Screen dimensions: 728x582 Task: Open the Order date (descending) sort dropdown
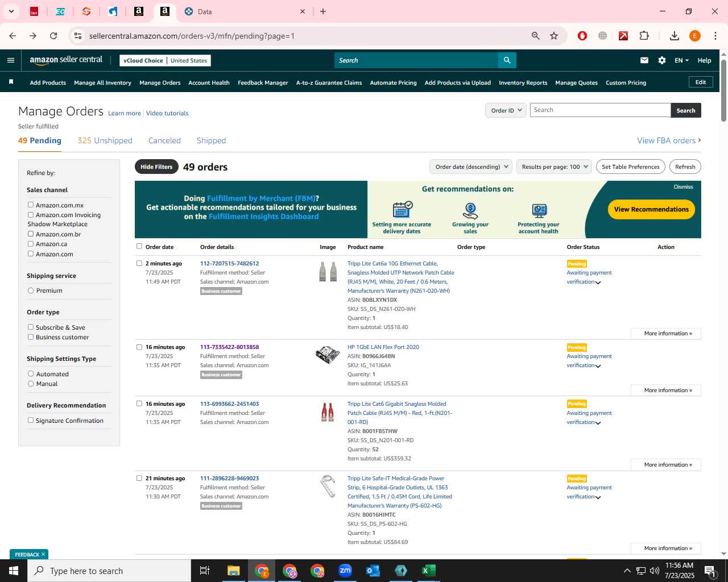(470, 167)
